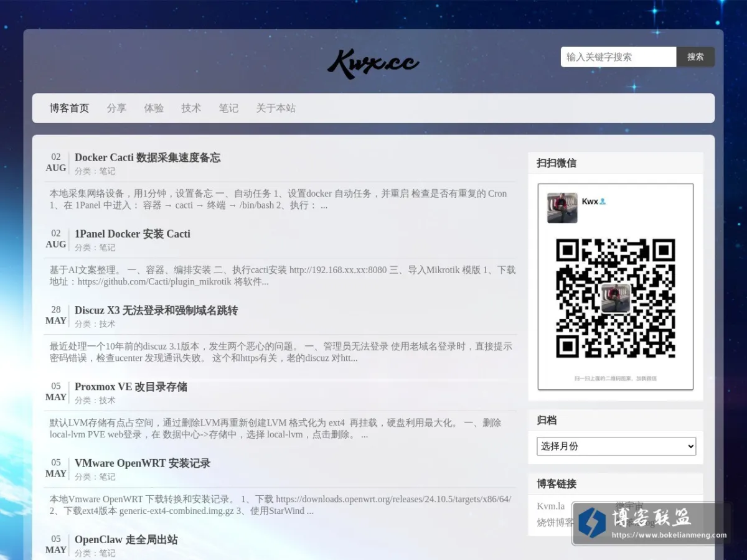The image size is (747, 560).
Task: Click 技术 category under Proxmox VE post
Action: click(x=107, y=401)
